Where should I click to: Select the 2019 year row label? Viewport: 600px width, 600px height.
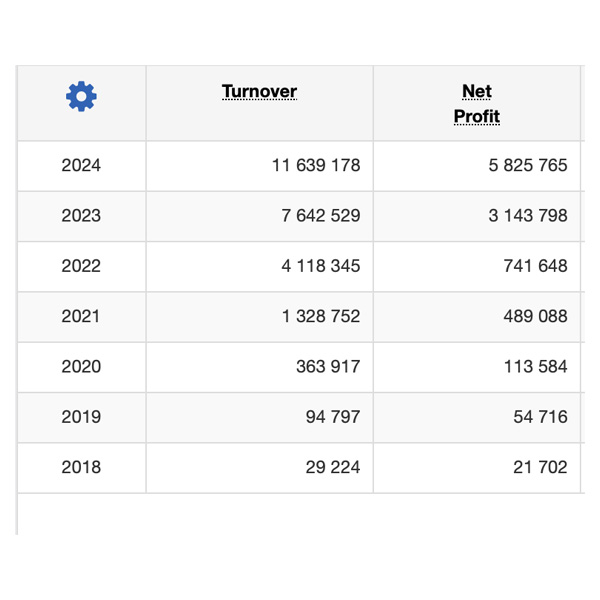[81, 417]
